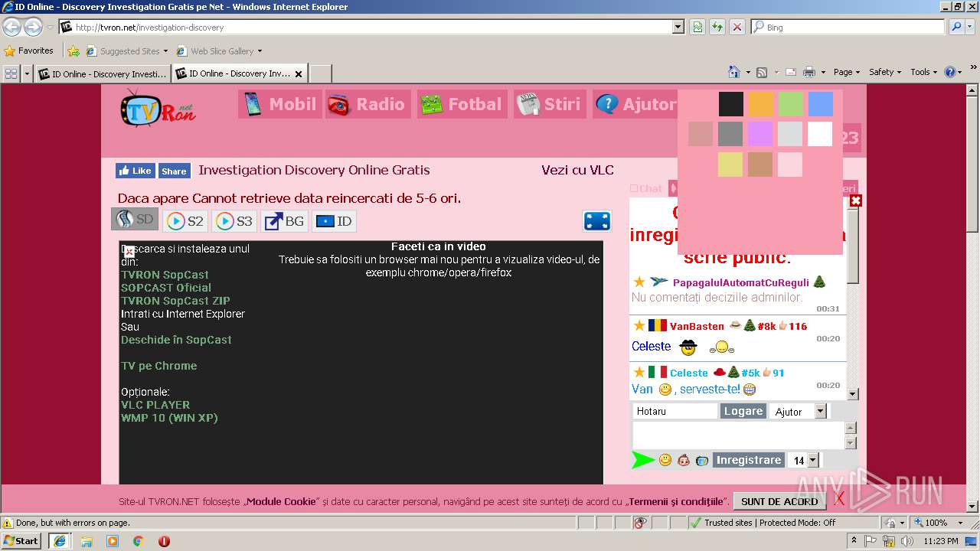
Task: Open the monkey emoticon picker
Action: 684,460
